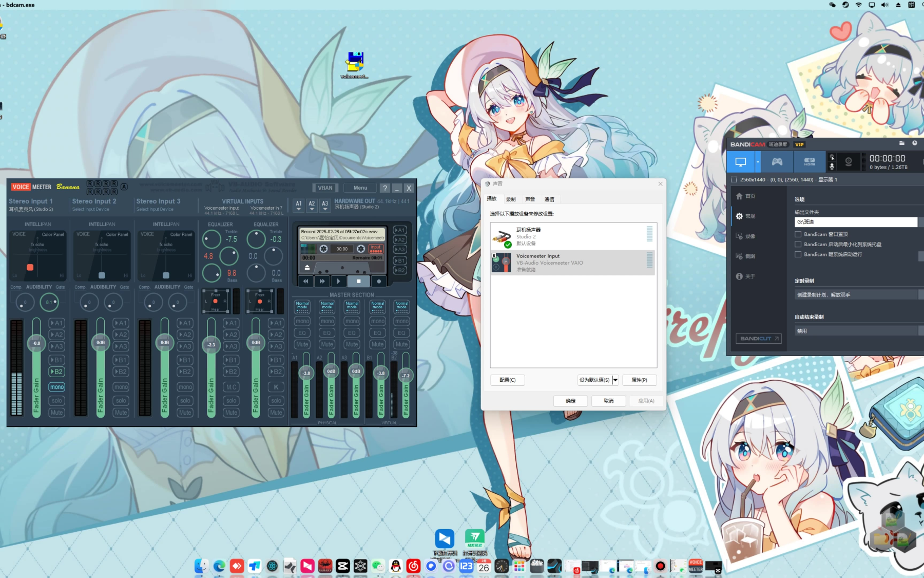The width and height of the screenshot is (924, 578).
Task: Click the cassette input source indicator
Action: click(x=376, y=249)
